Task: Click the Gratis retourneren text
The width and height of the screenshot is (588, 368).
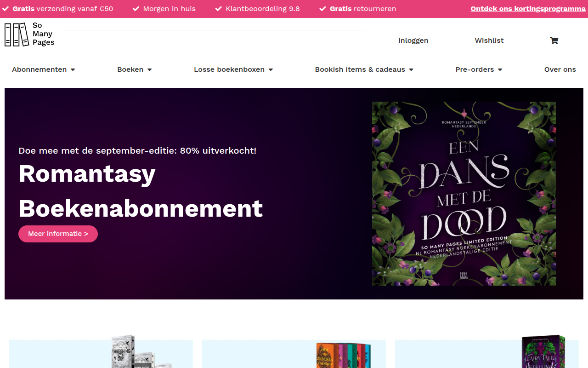Action: coord(363,9)
